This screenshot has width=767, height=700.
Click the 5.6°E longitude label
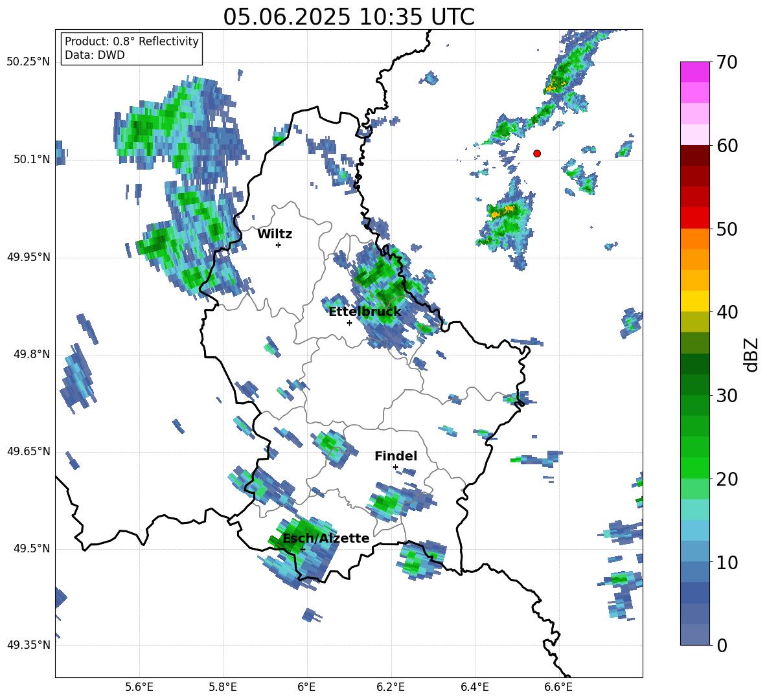click(139, 687)
